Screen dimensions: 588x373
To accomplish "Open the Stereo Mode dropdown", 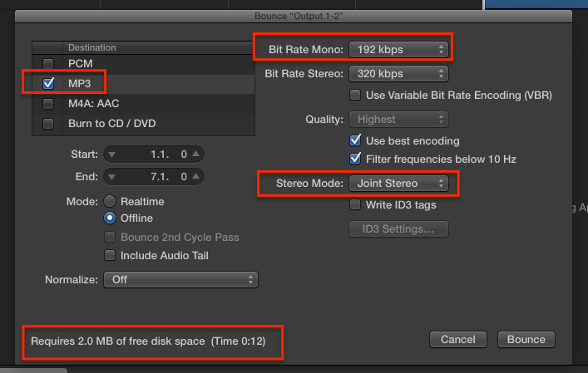I will click(x=398, y=182).
